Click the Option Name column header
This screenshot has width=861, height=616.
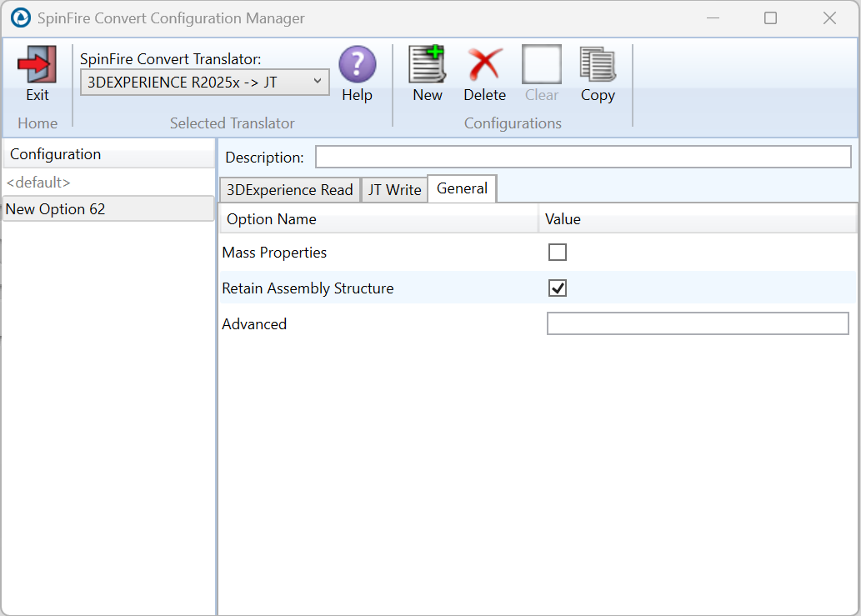pos(379,219)
